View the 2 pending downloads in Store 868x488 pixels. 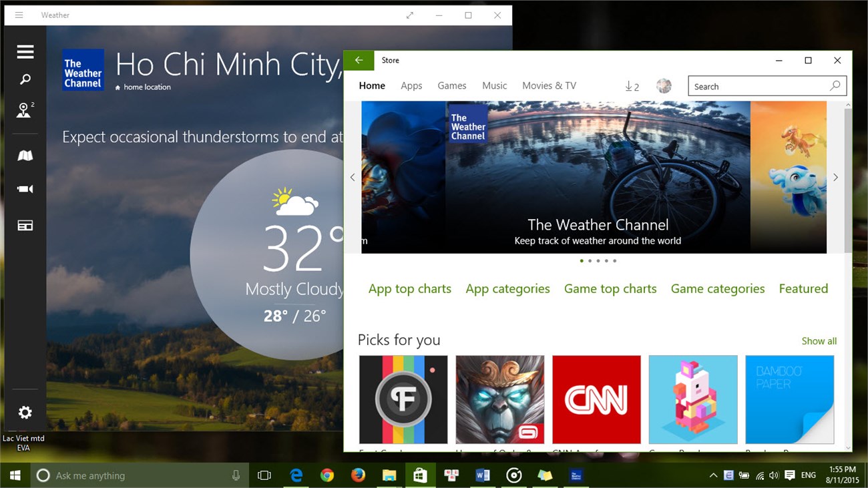[630, 85]
